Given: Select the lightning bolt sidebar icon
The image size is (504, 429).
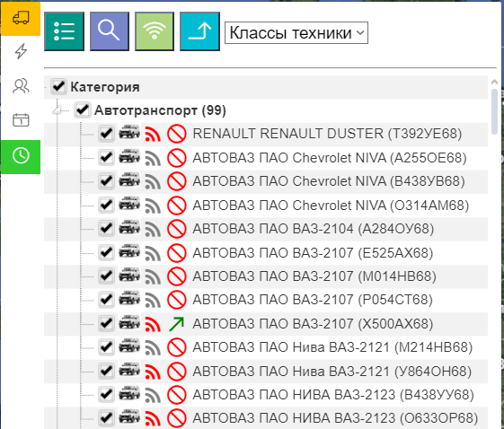Looking at the screenshot, I should coord(21,51).
